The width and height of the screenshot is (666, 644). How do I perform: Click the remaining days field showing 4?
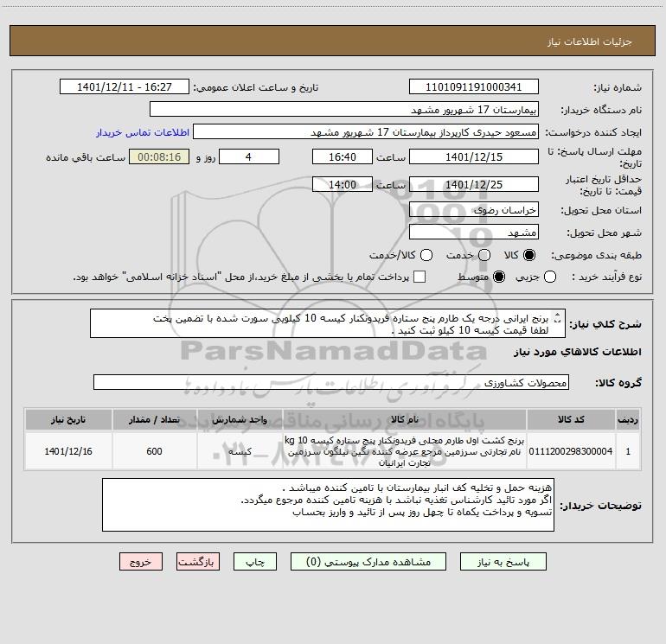point(249,156)
